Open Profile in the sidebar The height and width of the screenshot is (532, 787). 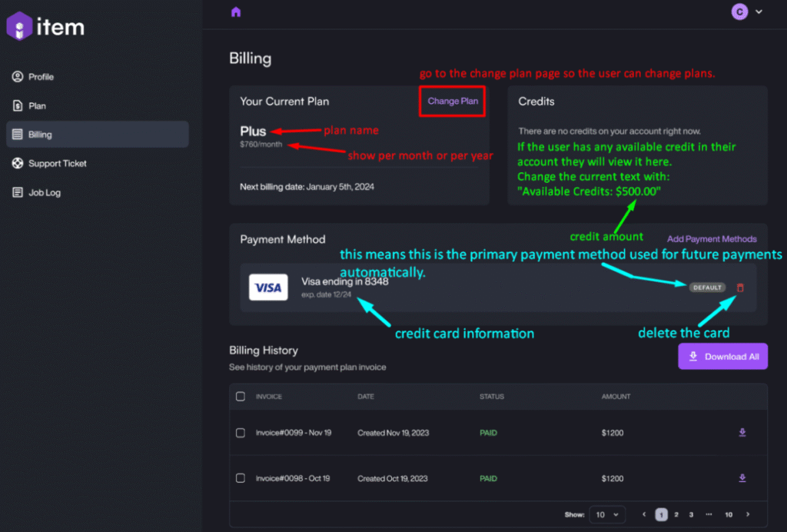41,77
